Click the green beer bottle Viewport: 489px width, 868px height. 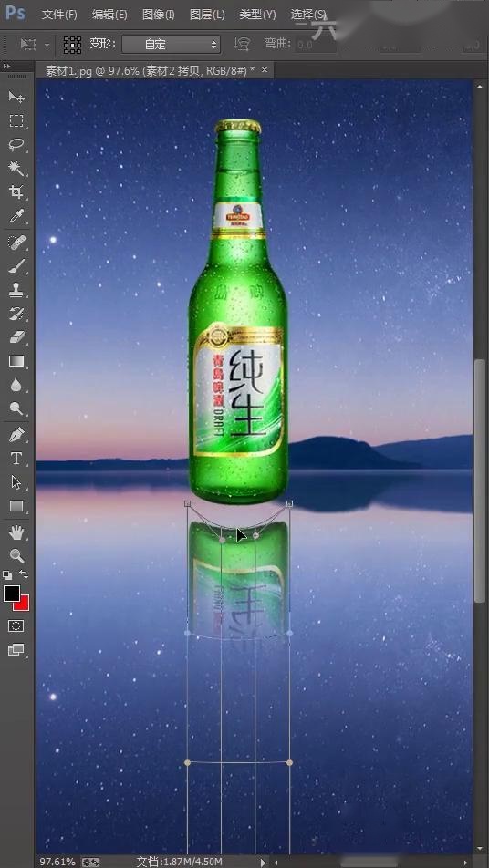tap(239, 312)
